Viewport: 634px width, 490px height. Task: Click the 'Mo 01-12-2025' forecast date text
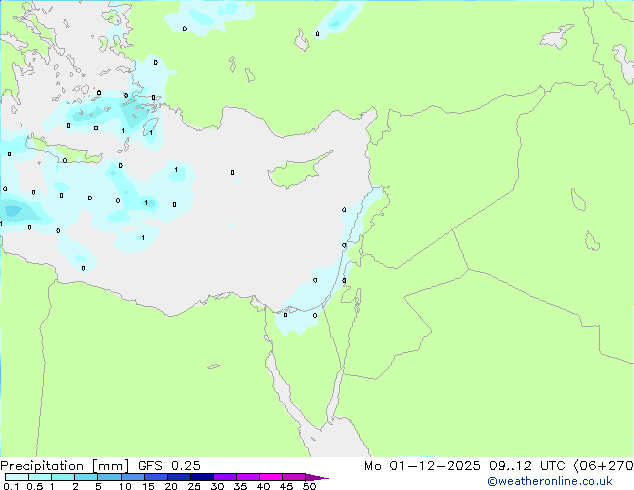coord(423,466)
